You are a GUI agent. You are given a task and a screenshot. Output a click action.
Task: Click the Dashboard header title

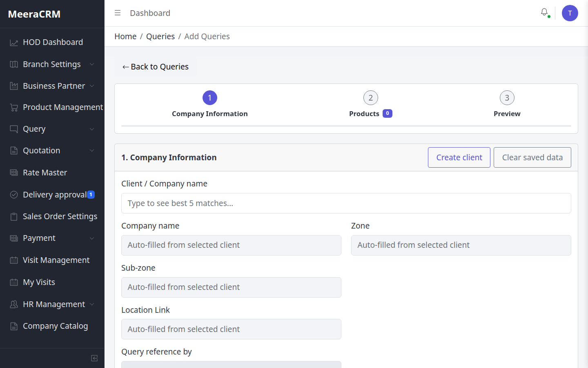[150, 13]
